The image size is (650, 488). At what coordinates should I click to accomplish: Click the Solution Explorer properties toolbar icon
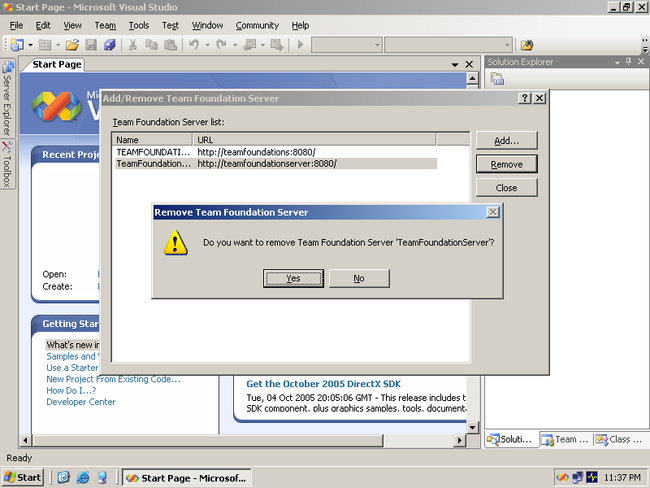pos(497,78)
